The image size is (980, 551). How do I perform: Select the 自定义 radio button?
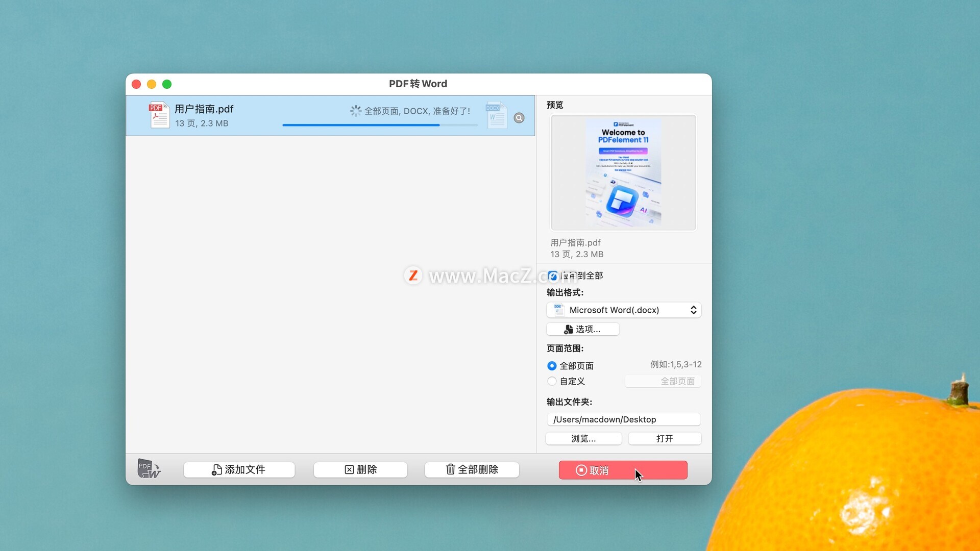pos(552,381)
